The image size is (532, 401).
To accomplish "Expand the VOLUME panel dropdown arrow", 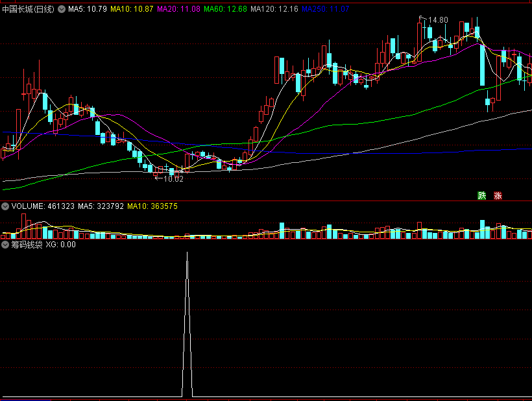I will [5, 206].
